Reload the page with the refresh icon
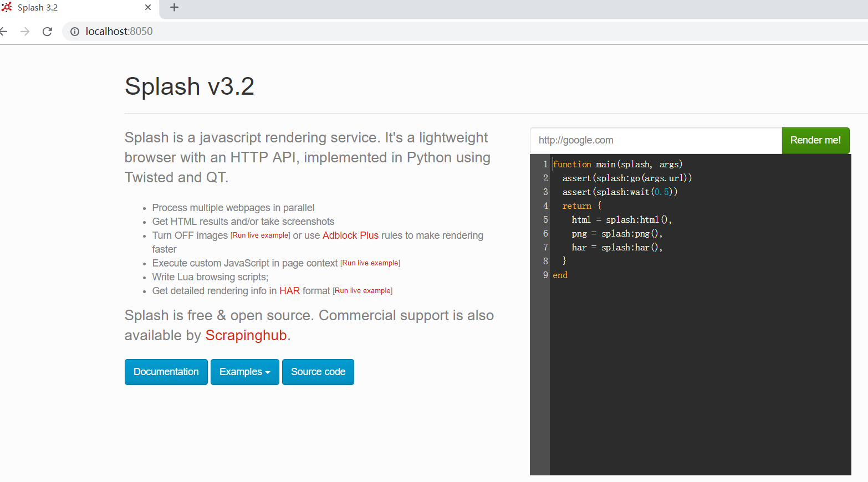 [47, 32]
